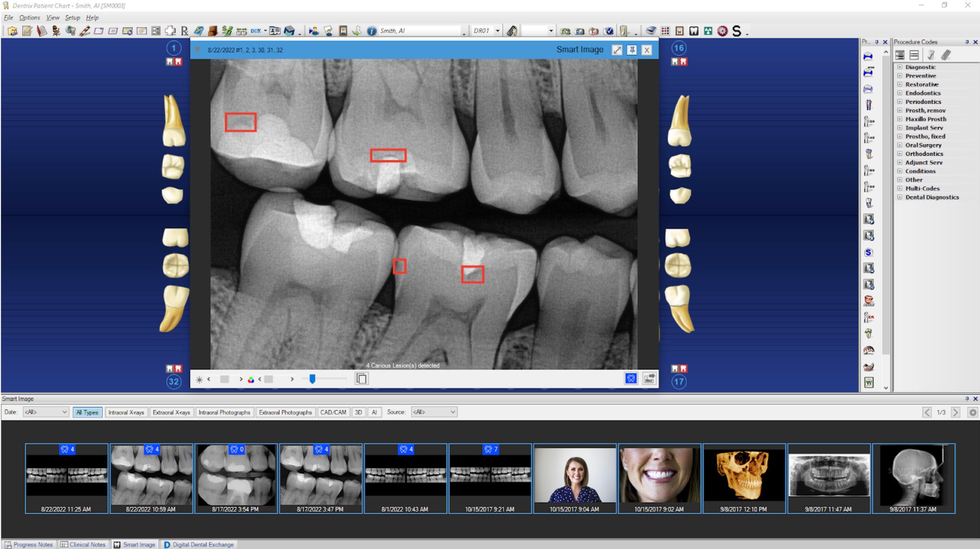Click the blue S icon in procedure sidebar
This screenshot has width=980, height=549.
coord(868,252)
